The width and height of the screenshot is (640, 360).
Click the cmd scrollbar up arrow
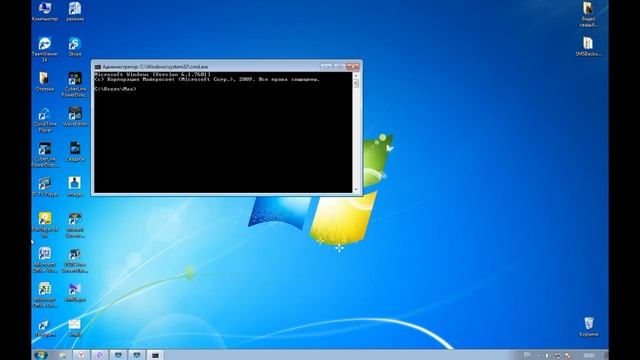click(x=356, y=75)
